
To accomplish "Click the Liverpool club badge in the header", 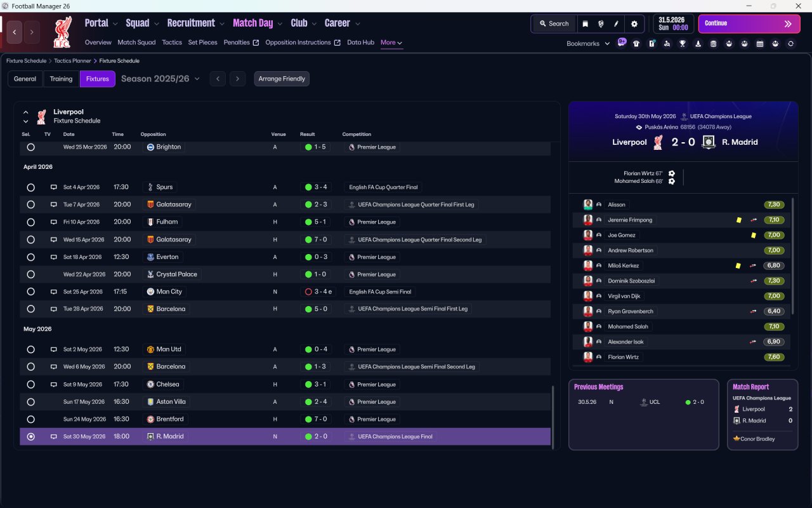I will coord(62,32).
